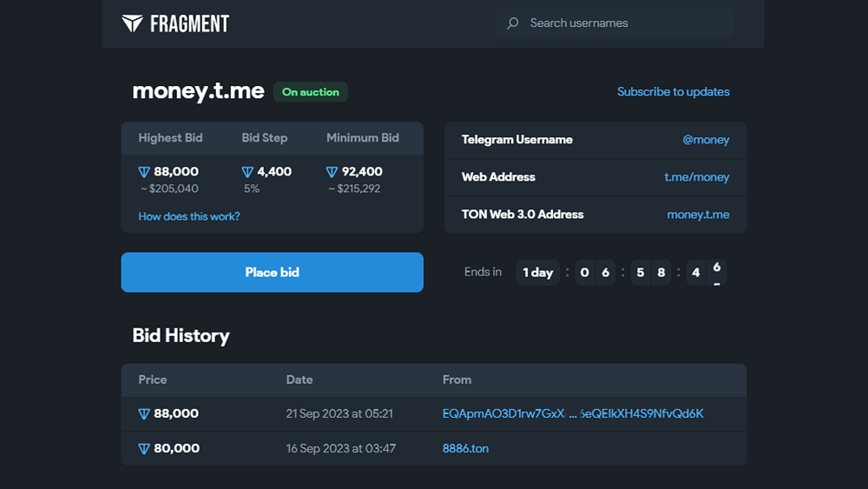
Task: Click the minutes digits 58 in countdown
Action: (x=650, y=273)
